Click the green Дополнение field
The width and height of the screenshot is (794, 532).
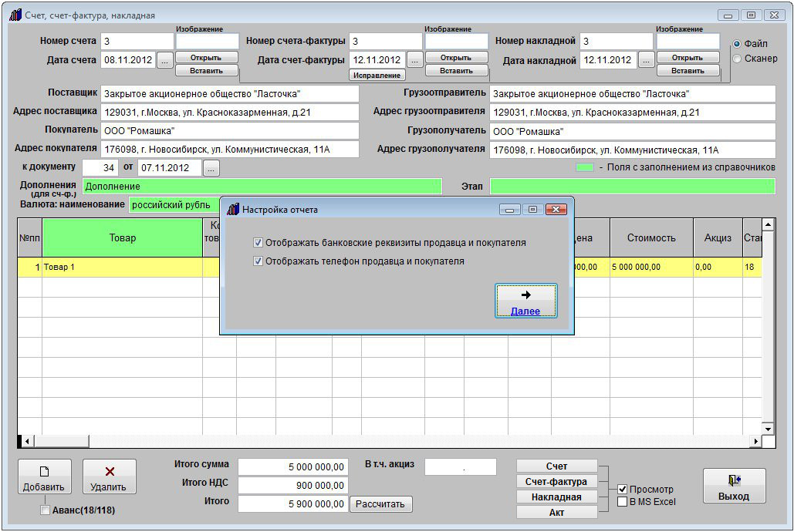[x=262, y=187]
